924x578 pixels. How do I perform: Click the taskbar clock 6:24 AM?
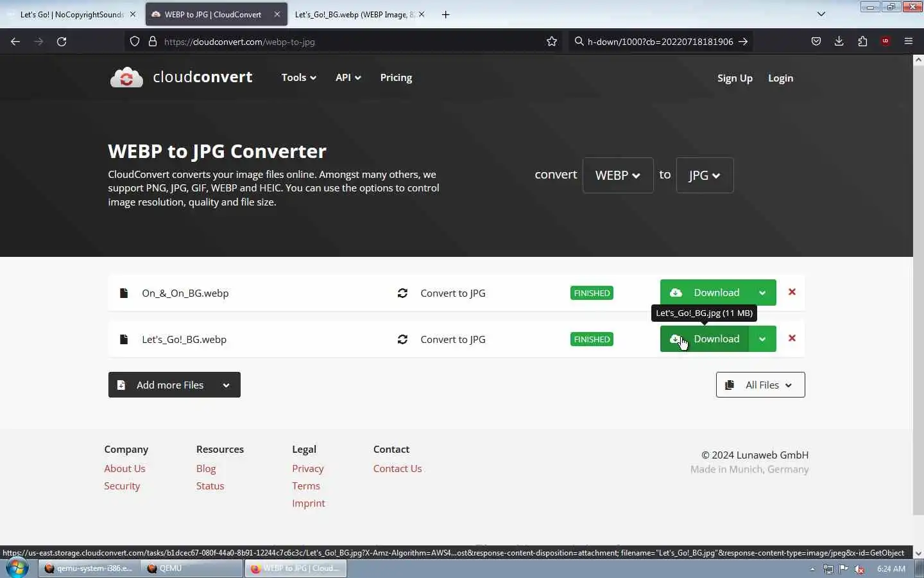point(891,569)
